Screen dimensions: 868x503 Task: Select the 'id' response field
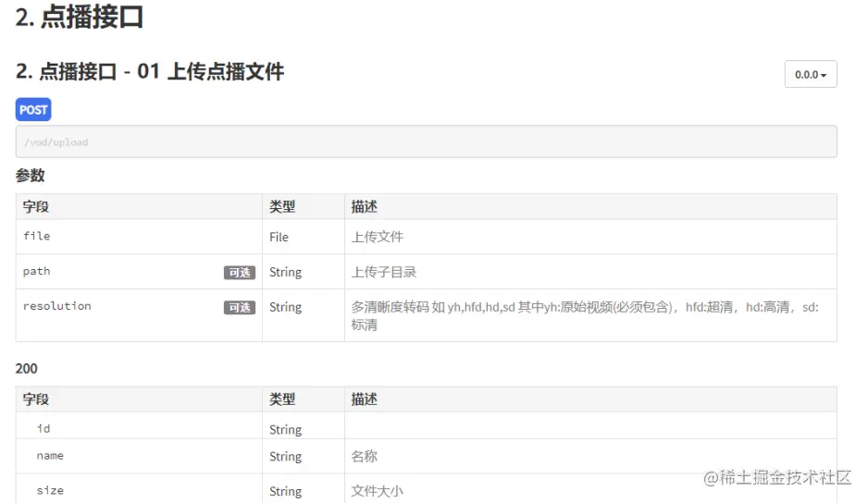(43, 428)
